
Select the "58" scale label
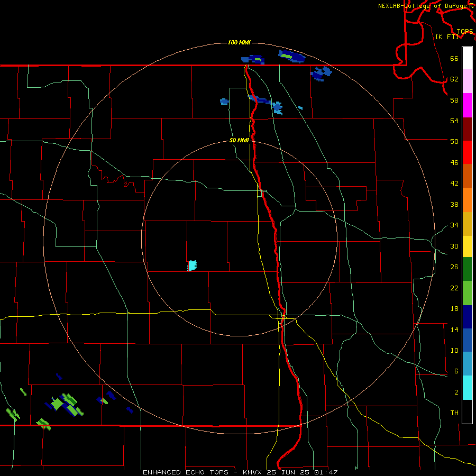coord(454,100)
